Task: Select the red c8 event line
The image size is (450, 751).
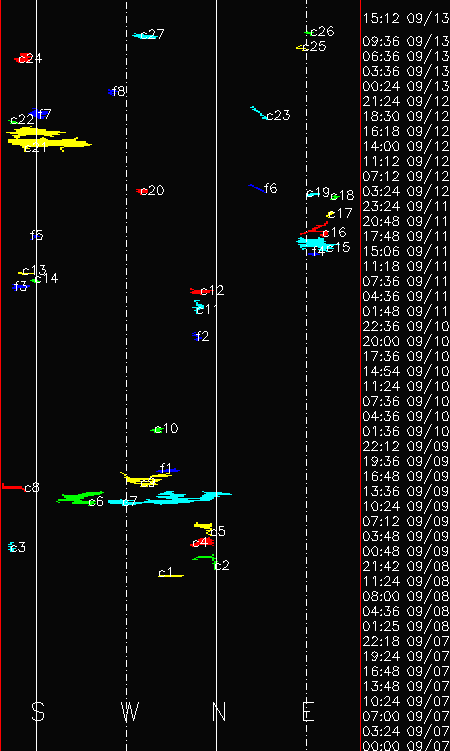Action: tap(14, 487)
